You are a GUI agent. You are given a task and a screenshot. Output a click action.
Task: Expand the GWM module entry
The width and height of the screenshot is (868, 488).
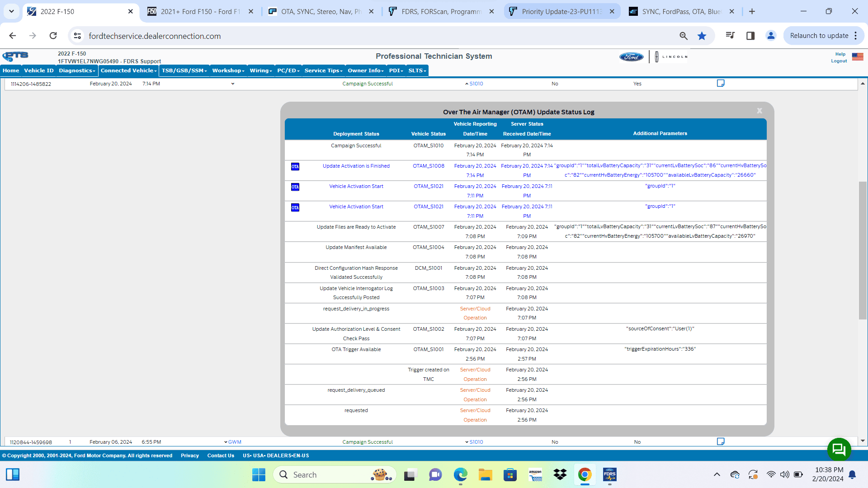pos(226,442)
